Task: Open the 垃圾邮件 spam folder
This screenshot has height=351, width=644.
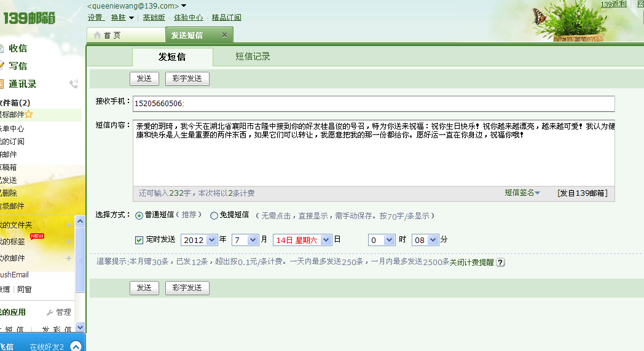Action: pos(12,206)
